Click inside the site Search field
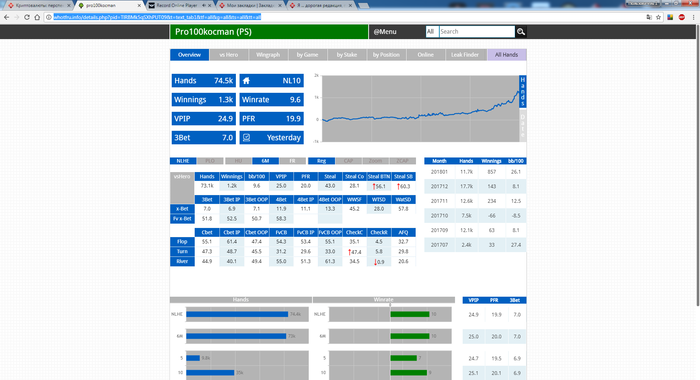This screenshot has width=700, height=380. [477, 32]
